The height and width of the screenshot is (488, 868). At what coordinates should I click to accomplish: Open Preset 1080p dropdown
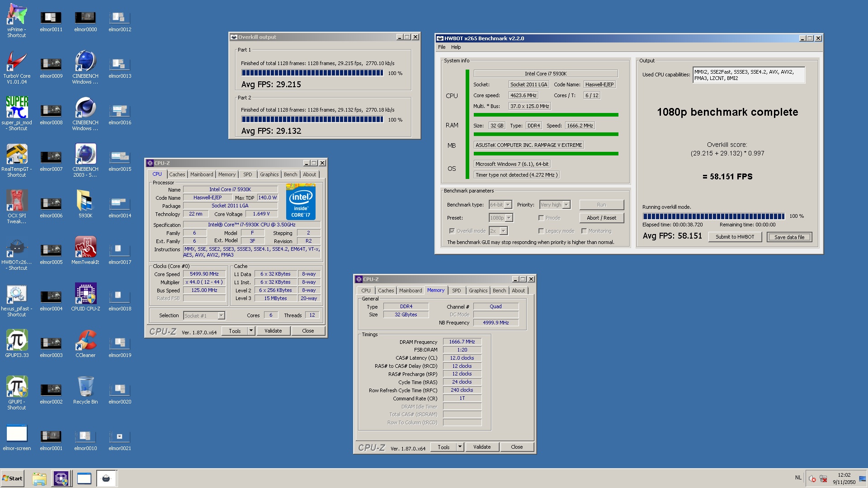[x=501, y=218]
